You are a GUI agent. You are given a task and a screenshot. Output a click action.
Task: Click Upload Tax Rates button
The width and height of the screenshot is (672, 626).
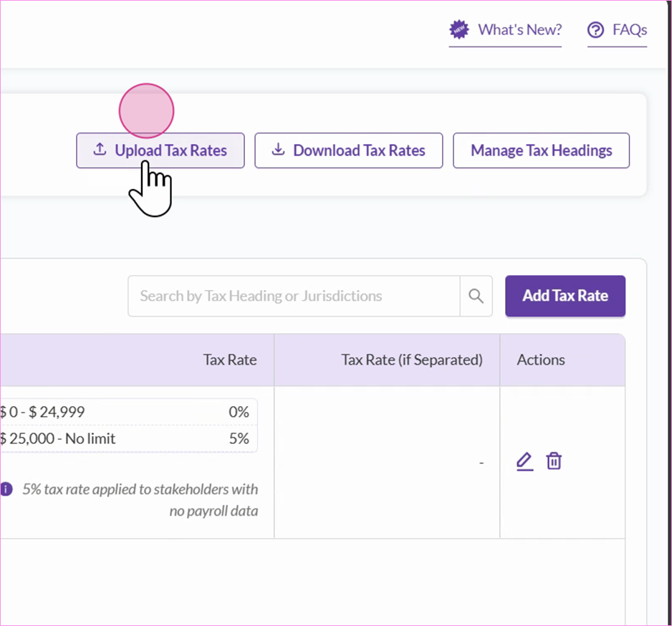160,150
